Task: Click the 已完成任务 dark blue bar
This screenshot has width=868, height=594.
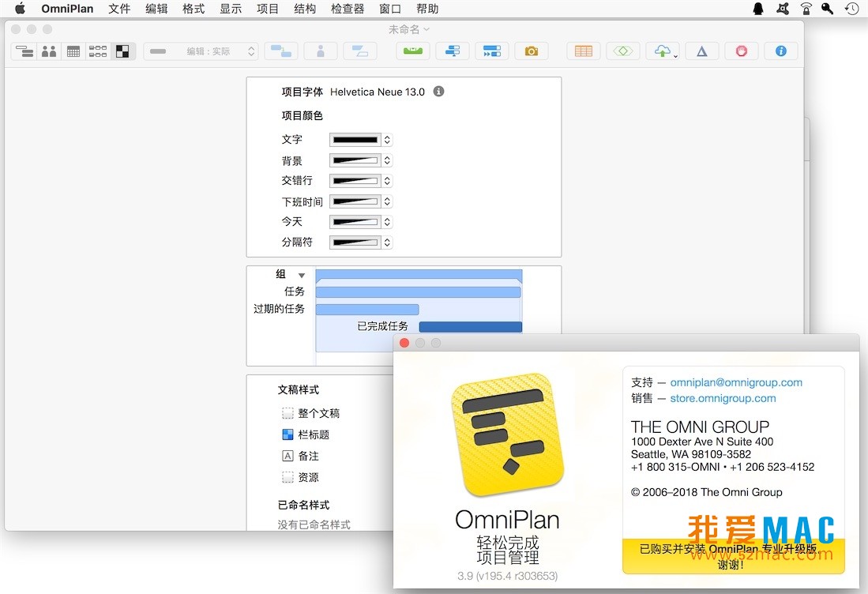Action: pos(471,326)
